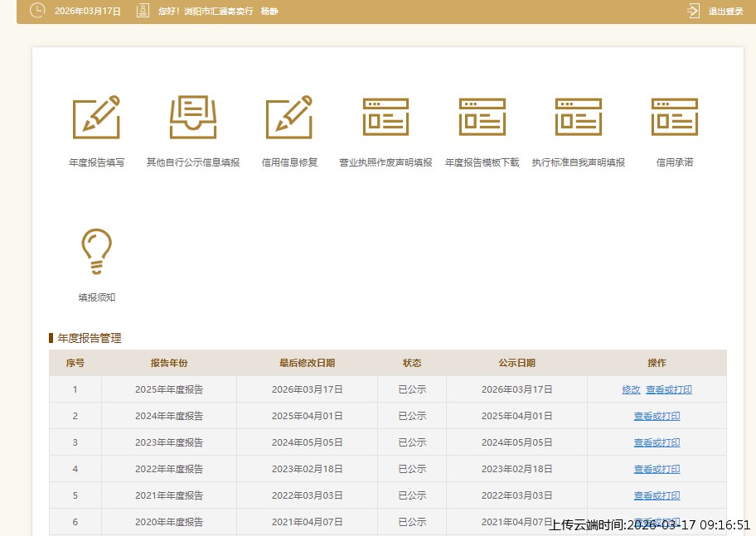Click the 信用信息修复 edit icon
Image resolution: width=756 pixels, height=536 pixels.
point(289,117)
